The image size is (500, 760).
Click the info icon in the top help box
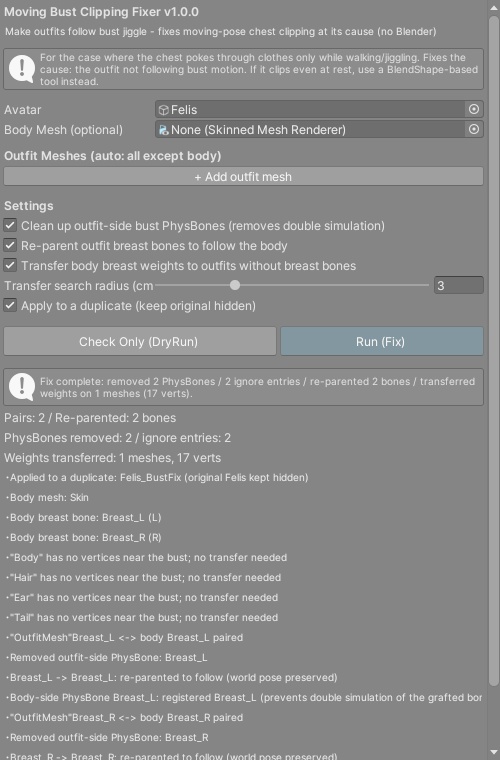[22, 69]
